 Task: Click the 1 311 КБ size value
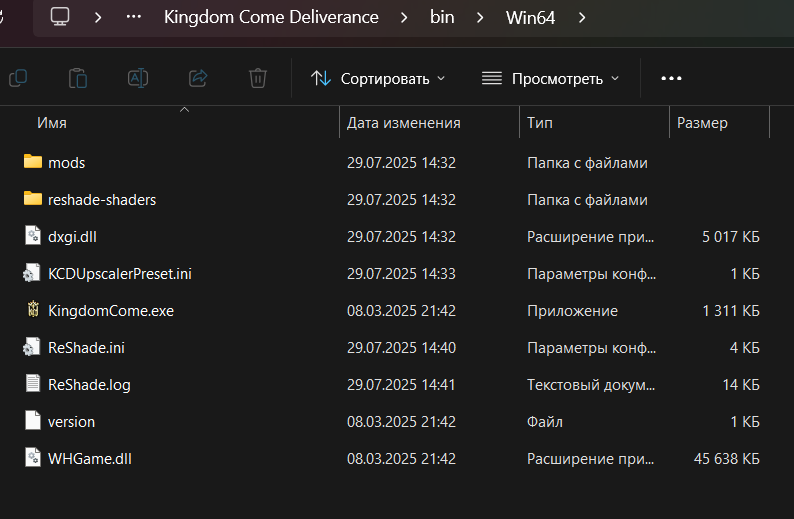click(x=731, y=310)
